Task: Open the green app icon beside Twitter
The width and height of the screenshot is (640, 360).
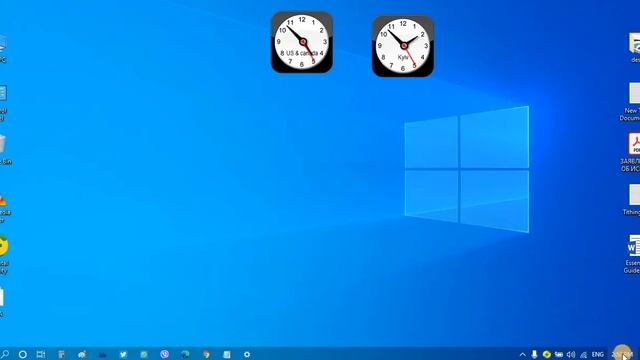Action: 144,354
